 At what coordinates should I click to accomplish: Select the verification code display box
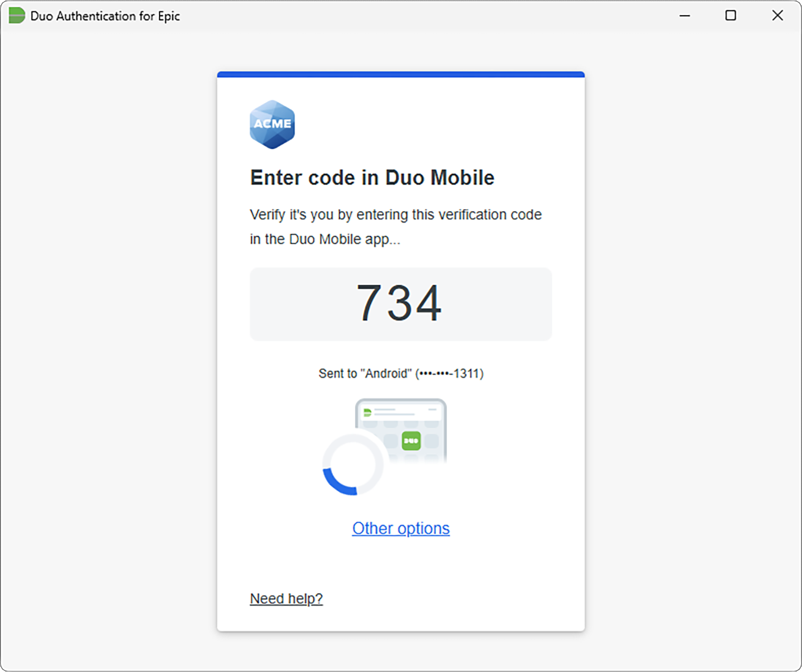pos(400,304)
